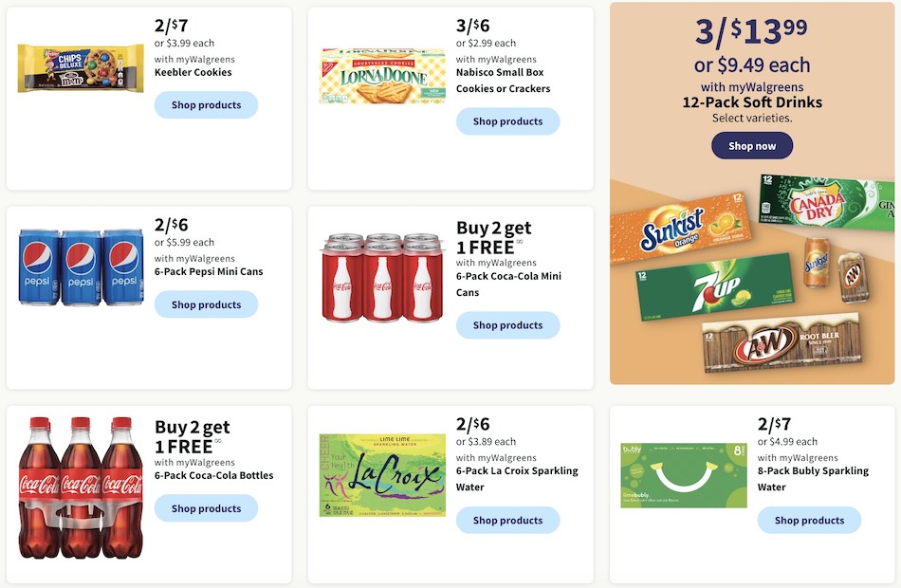Viewport: 901px width, 588px height.
Task: Click Shop products for 6-Pack Coca-Cola Bottles
Action: pyautogui.click(x=206, y=508)
